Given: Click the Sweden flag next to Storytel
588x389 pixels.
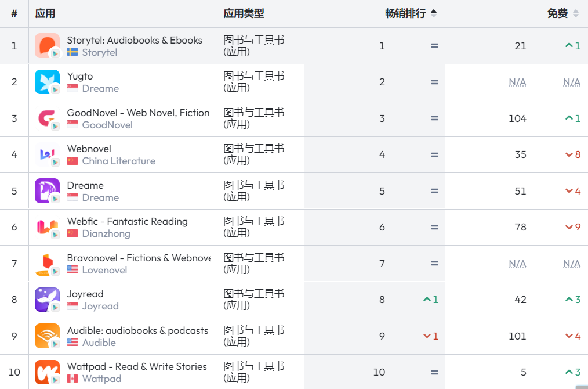Looking at the screenshot, I should [x=72, y=52].
